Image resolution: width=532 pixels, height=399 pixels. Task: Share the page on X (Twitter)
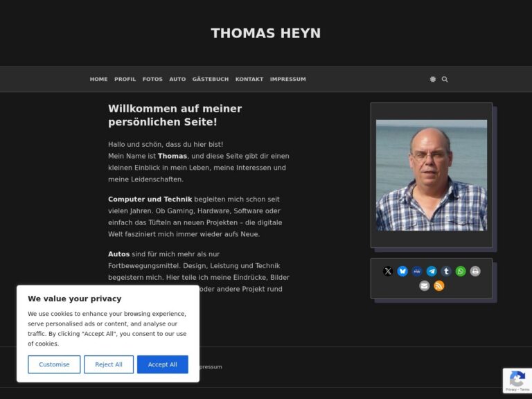point(388,272)
